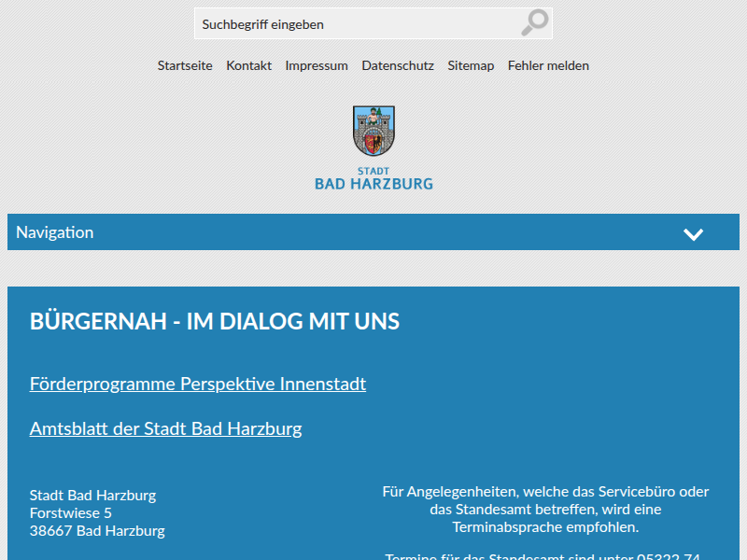Screen dimensions: 747x560
Task: Open the Sitemap link
Action: (471, 65)
